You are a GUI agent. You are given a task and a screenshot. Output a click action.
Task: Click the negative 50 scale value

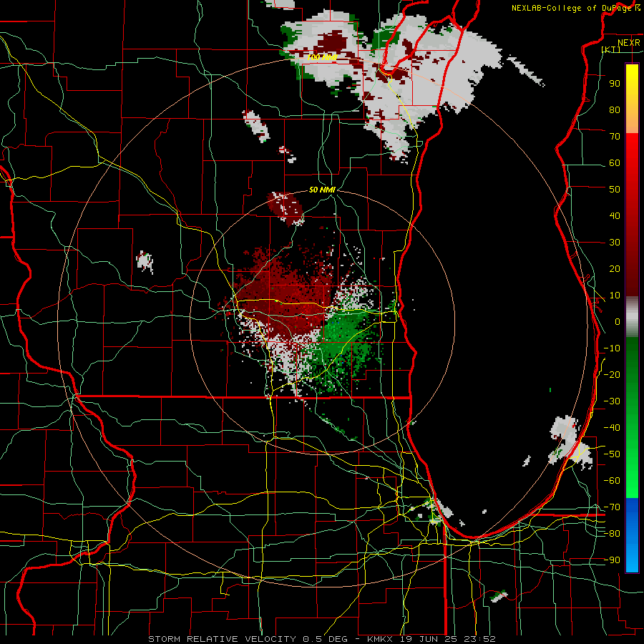coord(612,454)
